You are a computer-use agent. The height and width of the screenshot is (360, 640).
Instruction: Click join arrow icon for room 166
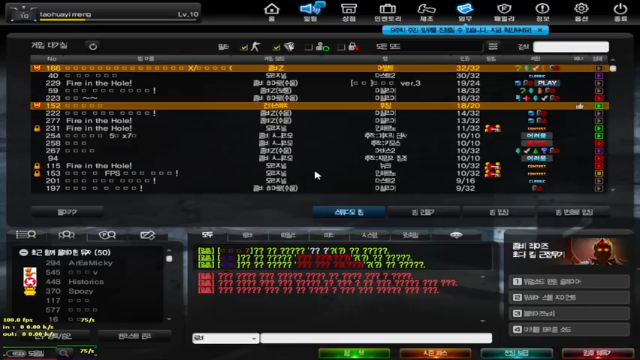(599, 68)
